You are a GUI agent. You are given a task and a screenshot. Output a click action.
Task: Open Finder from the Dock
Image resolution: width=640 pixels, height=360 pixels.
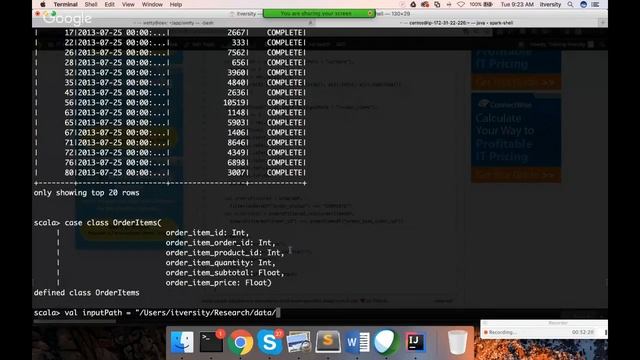pos(182,342)
